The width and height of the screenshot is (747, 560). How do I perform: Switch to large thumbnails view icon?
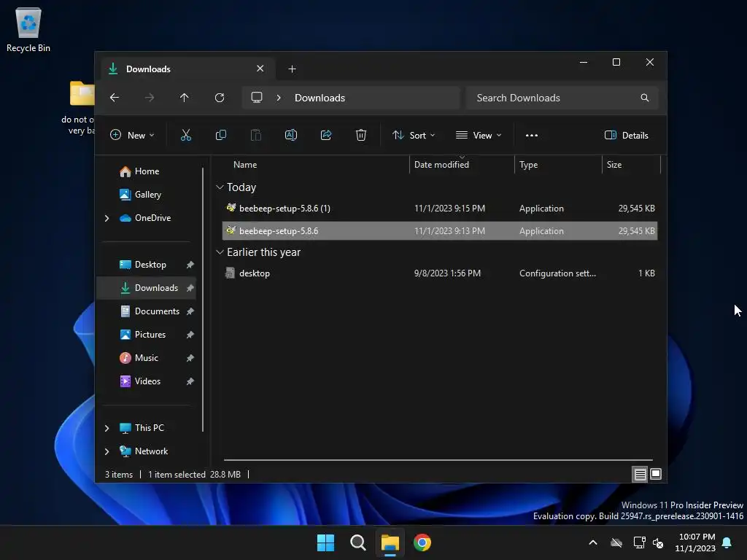tap(656, 474)
